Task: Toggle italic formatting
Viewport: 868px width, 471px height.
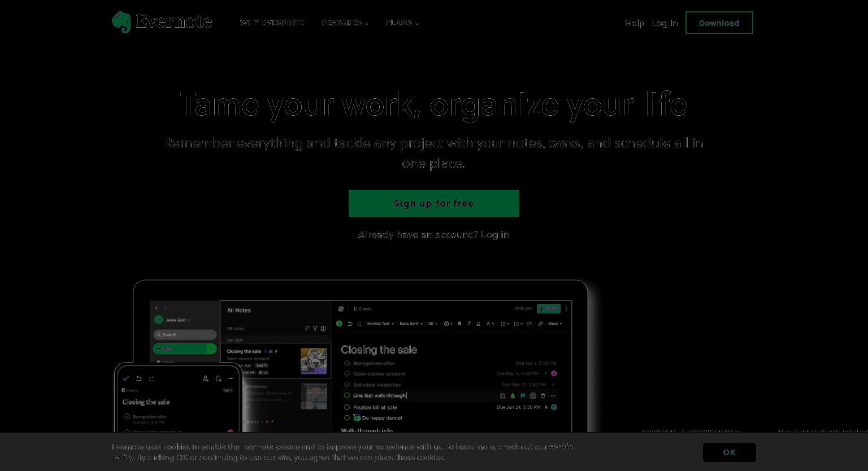Action: 468,324
